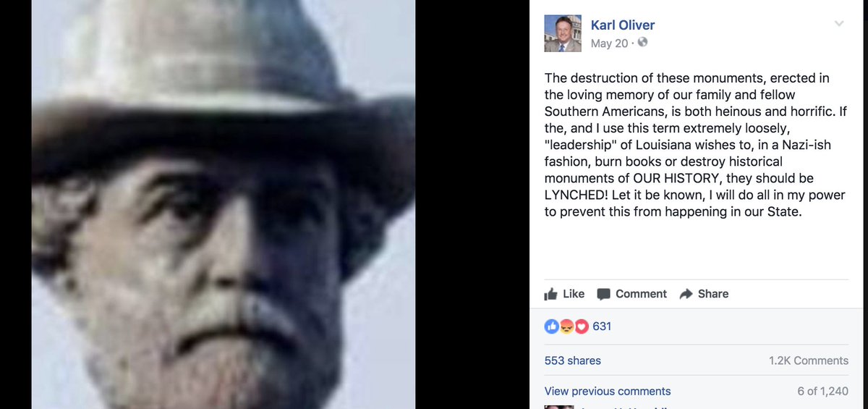This screenshot has width=868, height=409.
Task: Open the Karl Oliver profile name link
Action: click(623, 25)
